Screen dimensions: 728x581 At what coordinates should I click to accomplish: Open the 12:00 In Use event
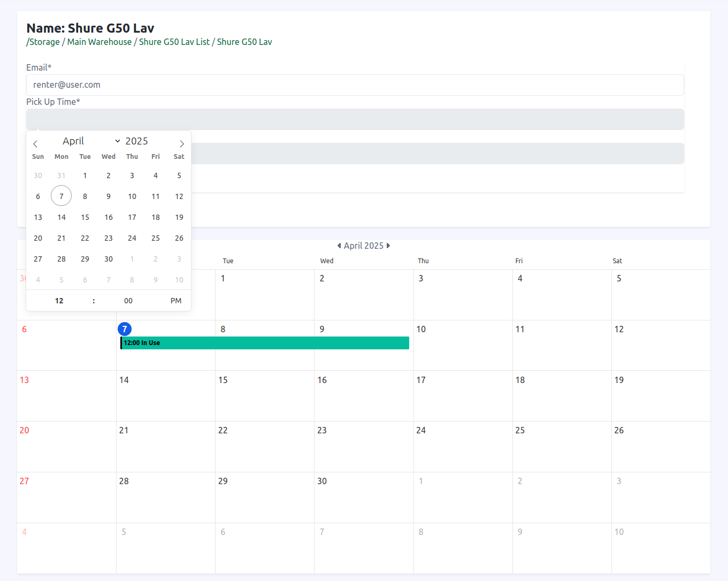point(265,343)
